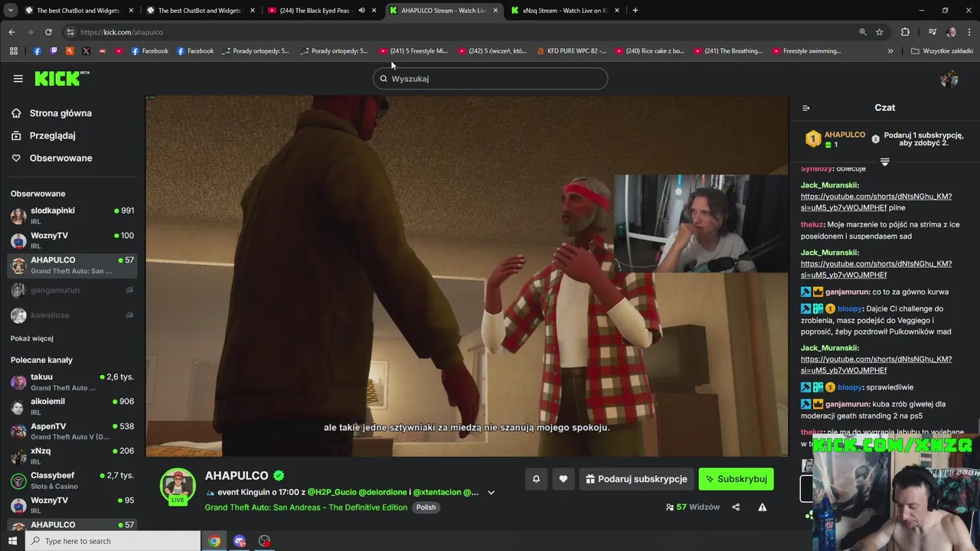
Task: Click the AHAPULCO streamer avatar
Action: [178, 485]
